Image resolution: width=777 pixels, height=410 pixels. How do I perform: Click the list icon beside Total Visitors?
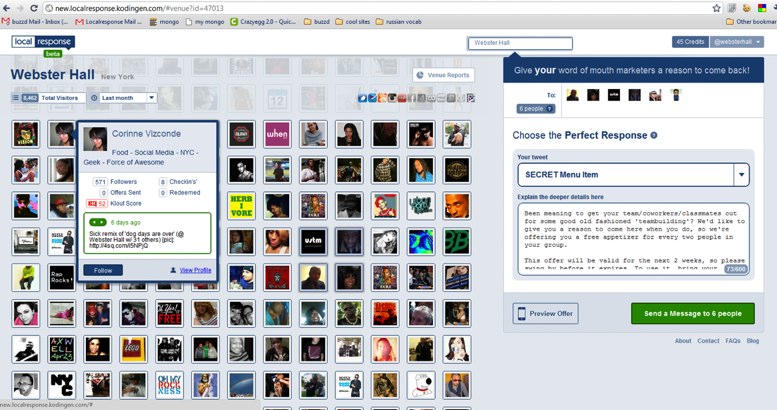(16, 98)
